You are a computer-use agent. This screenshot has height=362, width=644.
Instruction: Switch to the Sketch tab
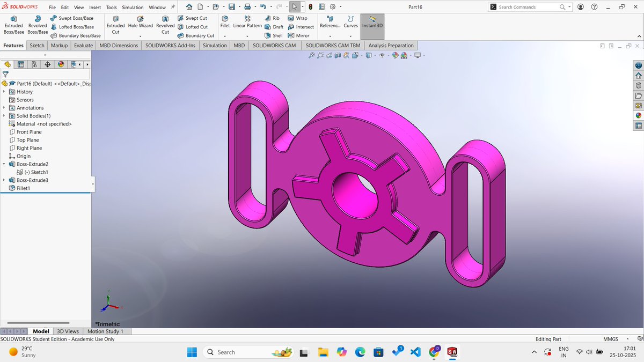37,46
